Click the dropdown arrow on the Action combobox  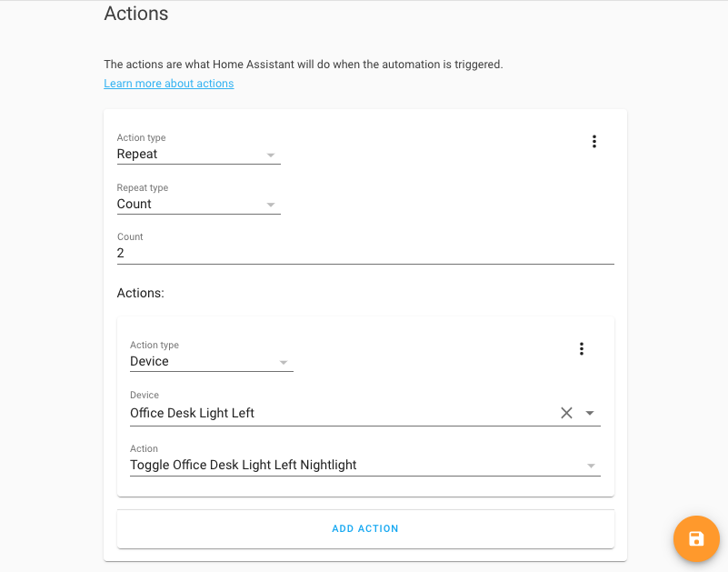tap(593, 466)
